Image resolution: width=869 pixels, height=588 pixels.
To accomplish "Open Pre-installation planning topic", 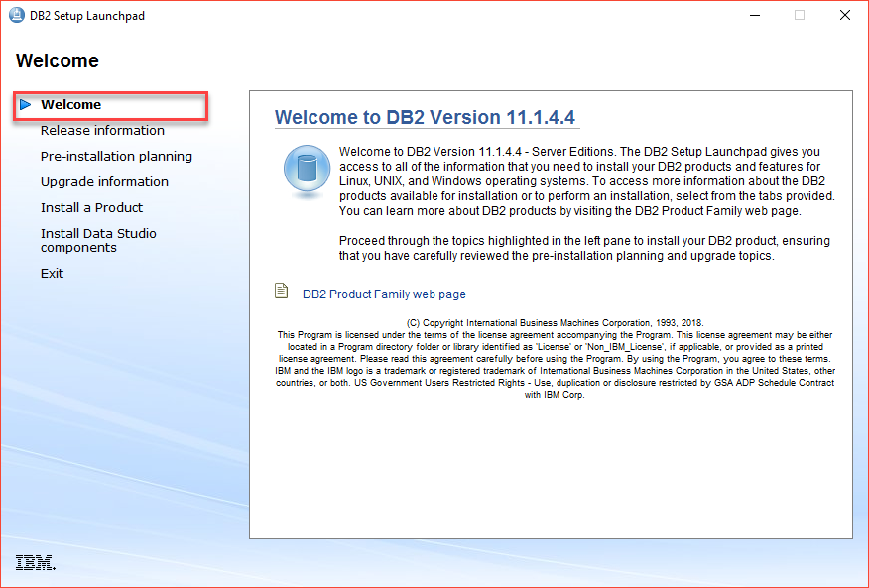I will tap(116, 157).
